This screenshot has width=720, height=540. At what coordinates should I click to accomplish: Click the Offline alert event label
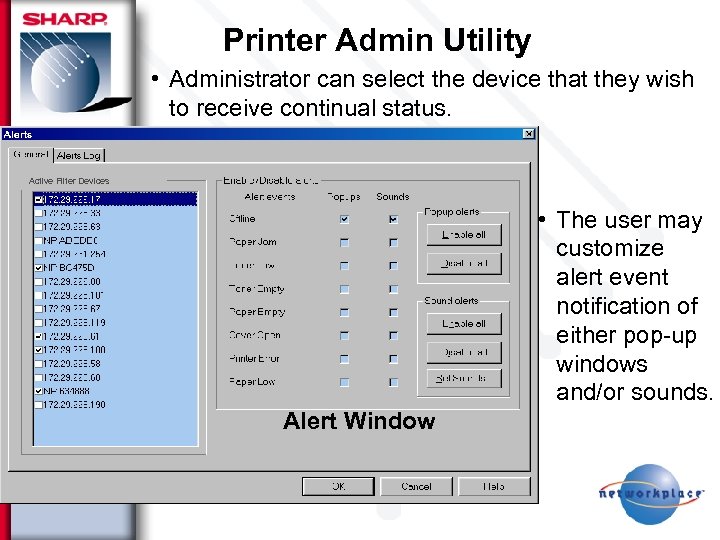pos(242,219)
